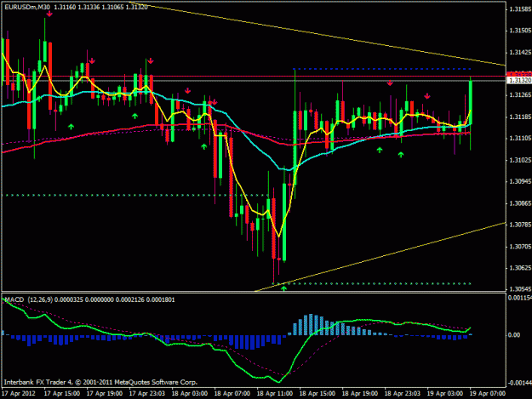
Task: Click the 17 Apr 2012 date label
Action: (x=19, y=394)
